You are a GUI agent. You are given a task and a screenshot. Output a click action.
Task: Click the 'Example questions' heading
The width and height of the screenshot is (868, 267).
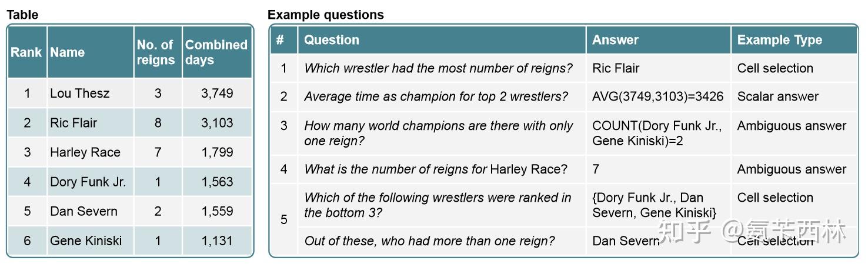325,15
